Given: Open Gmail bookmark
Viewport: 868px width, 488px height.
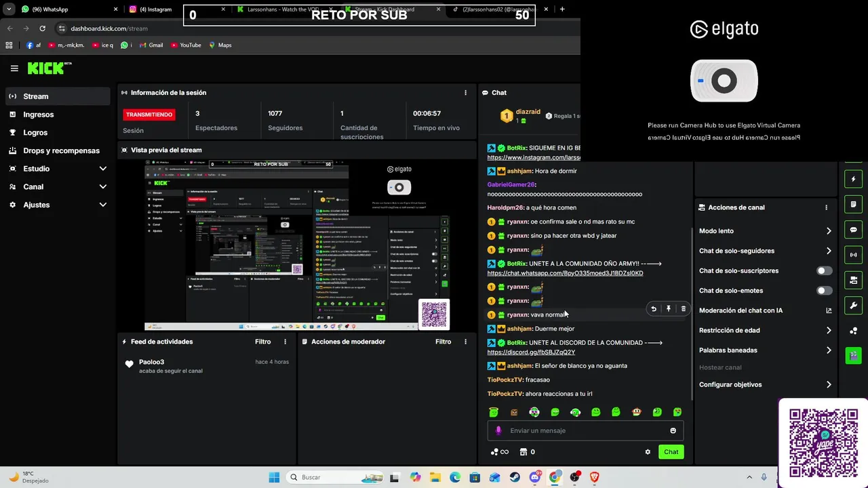Looking at the screenshot, I should coord(151,45).
